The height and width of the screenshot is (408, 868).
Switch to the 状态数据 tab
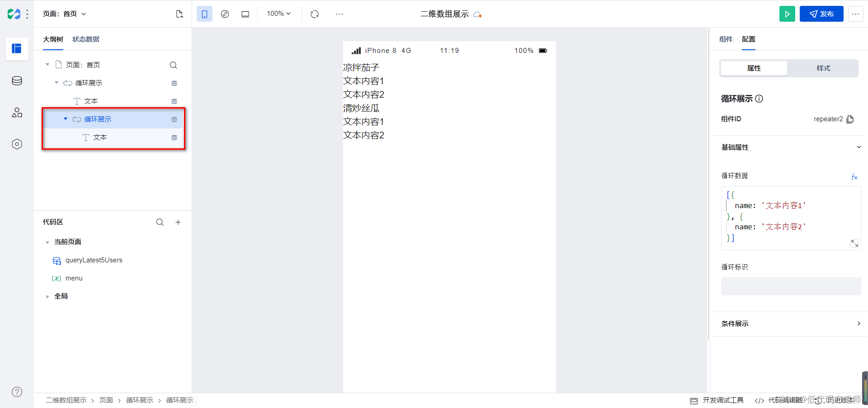86,39
